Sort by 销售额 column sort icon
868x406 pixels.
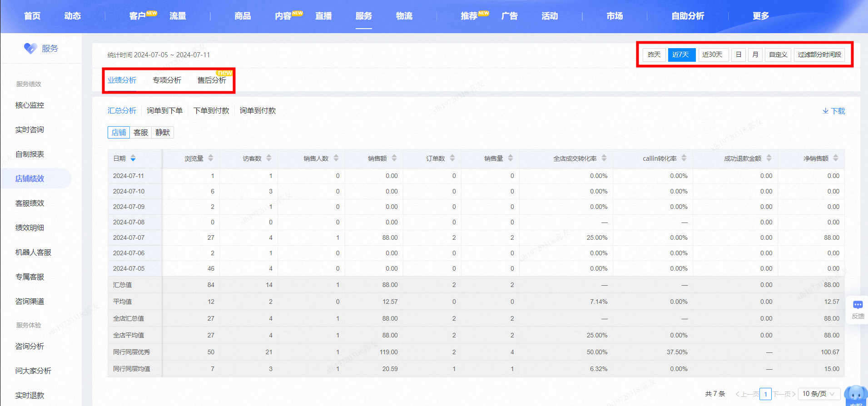(x=394, y=158)
